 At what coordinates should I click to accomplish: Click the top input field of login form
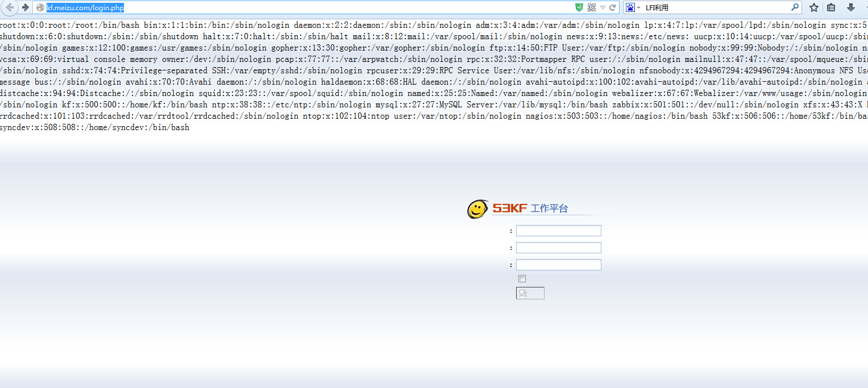click(559, 231)
